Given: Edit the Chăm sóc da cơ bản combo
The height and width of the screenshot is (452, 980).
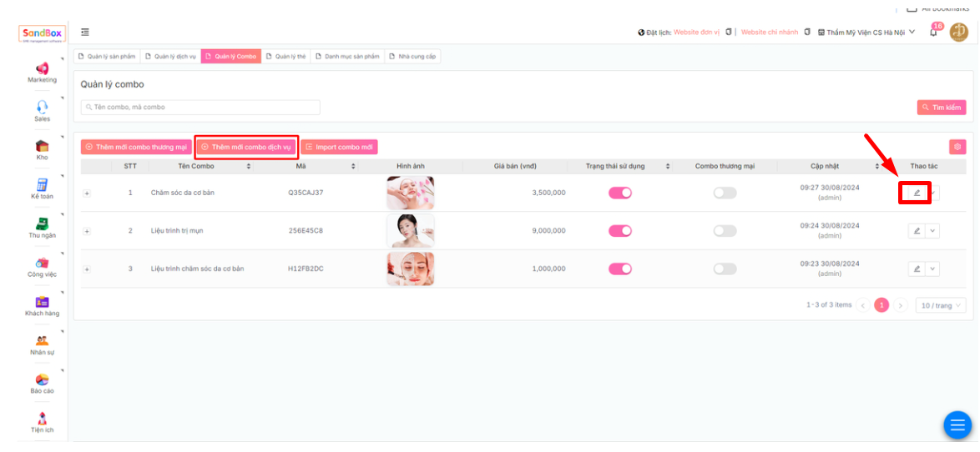Looking at the screenshot, I should (x=916, y=193).
